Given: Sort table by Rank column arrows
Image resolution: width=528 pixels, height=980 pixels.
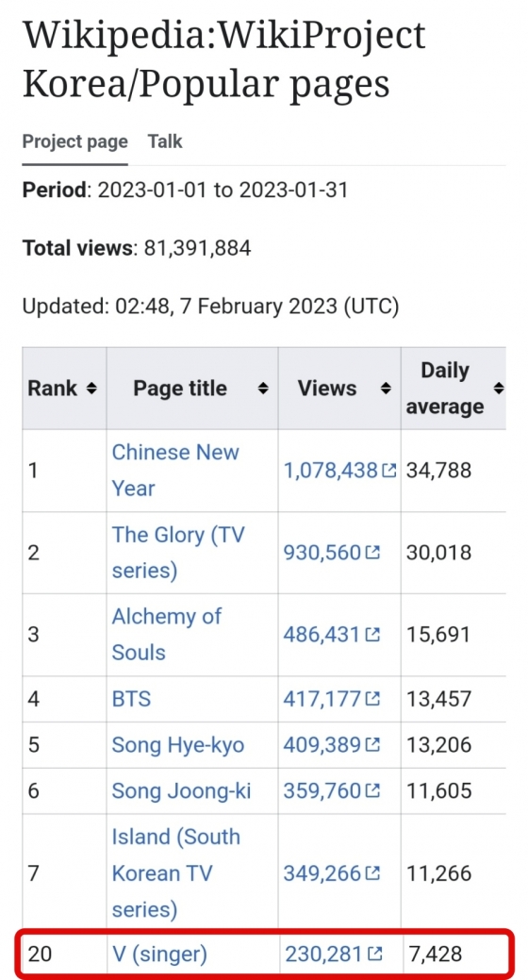Looking at the screenshot, I should tap(91, 389).
